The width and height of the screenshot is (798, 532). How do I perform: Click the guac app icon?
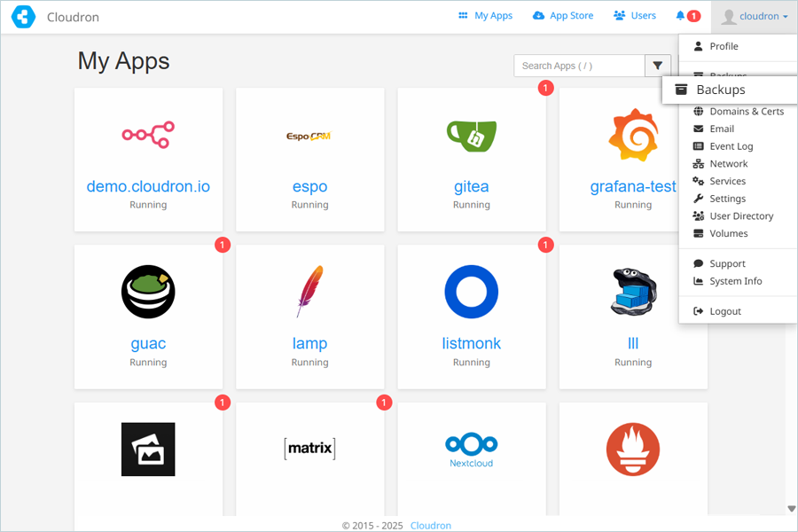(x=148, y=292)
